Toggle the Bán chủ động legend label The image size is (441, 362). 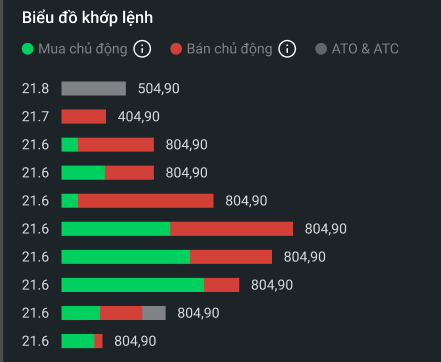coord(230,49)
